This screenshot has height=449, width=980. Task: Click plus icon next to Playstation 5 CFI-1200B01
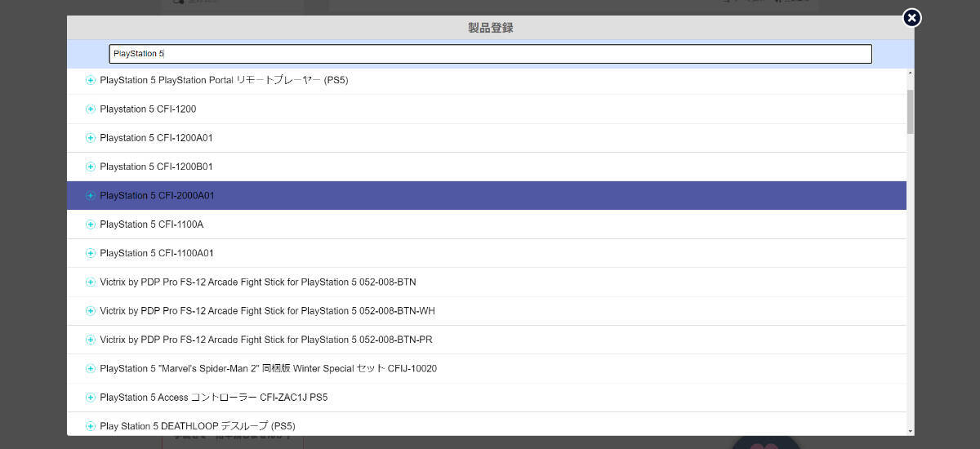tap(91, 167)
